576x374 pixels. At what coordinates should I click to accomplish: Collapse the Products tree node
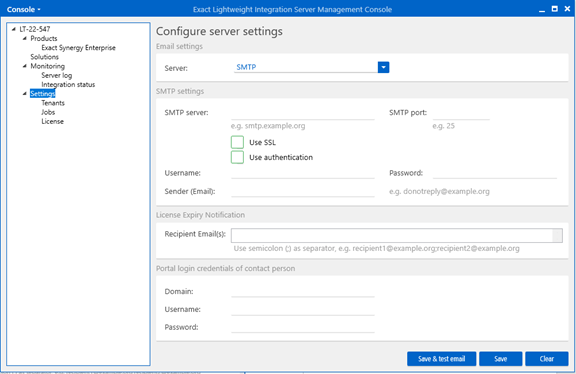coord(25,38)
